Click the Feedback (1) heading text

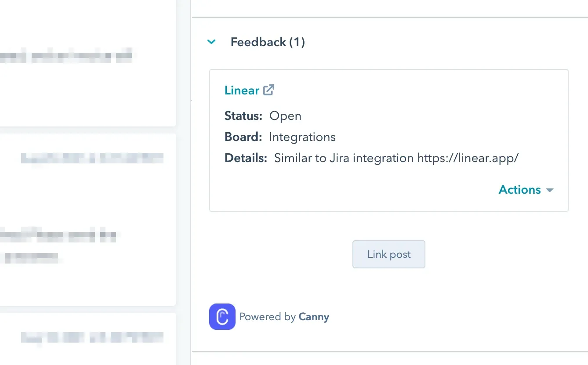click(267, 42)
